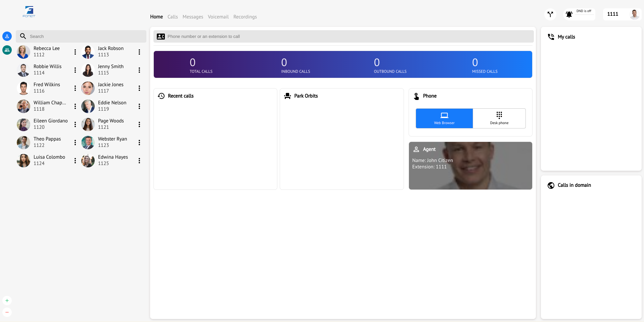The width and height of the screenshot is (644, 322).
Task: Click the contacts Search field
Action: pyautogui.click(x=81, y=36)
